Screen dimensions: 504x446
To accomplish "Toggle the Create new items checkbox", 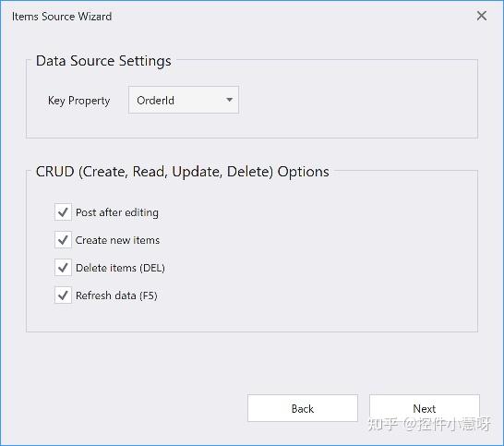I will pos(63,240).
